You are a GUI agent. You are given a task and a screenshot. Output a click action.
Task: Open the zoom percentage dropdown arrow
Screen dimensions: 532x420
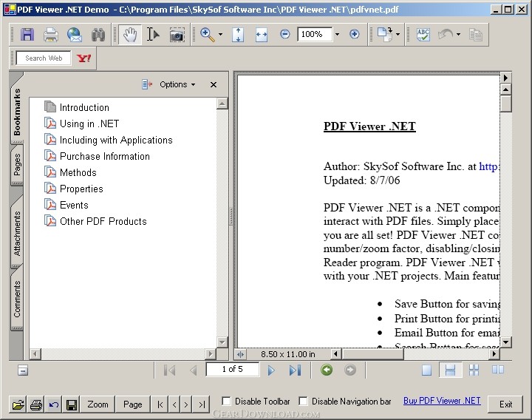(x=337, y=34)
